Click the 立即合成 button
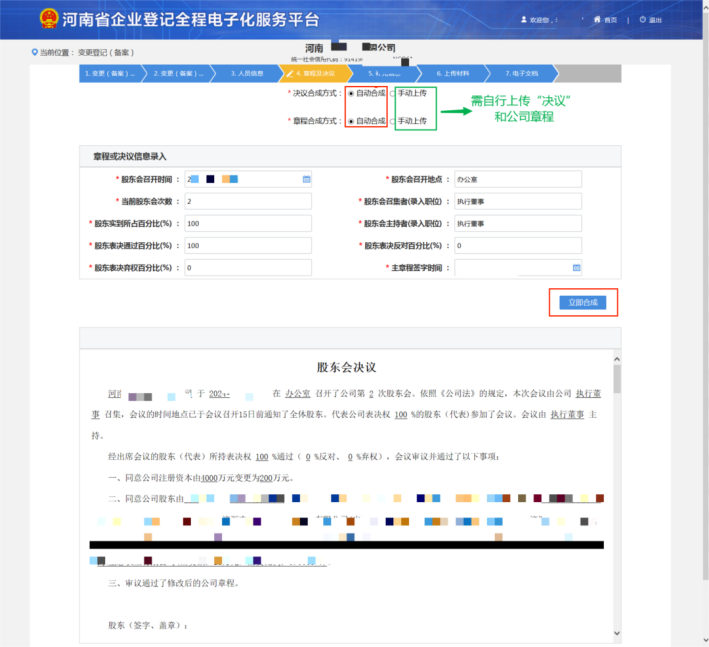 coord(583,302)
